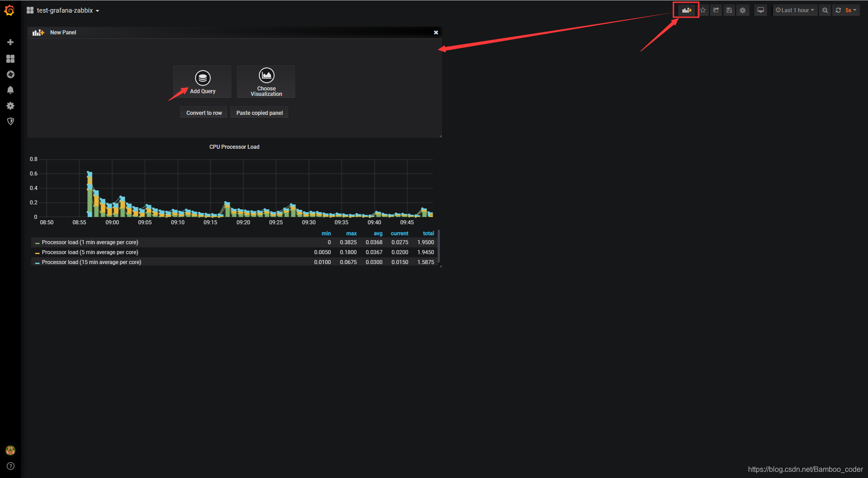Image resolution: width=868 pixels, height=478 pixels.
Task: Click the CPU Processor Load resize handle
Action: click(x=440, y=266)
